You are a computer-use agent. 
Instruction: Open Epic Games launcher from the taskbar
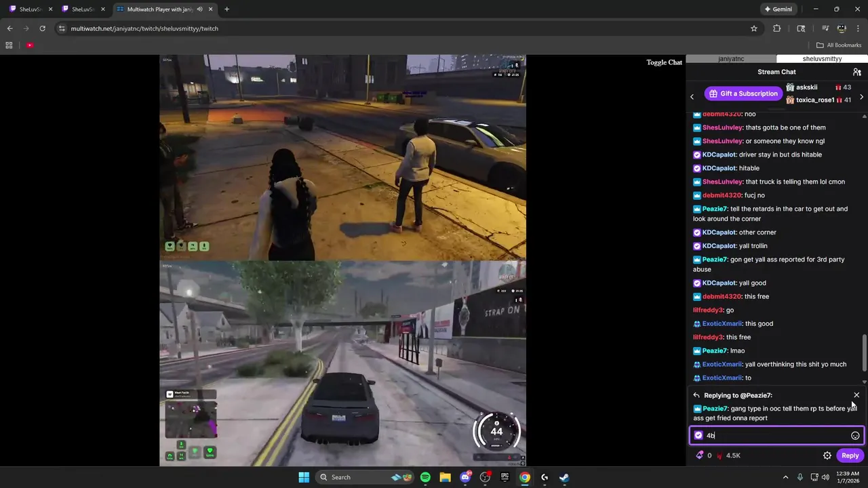[x=505, y=477]
